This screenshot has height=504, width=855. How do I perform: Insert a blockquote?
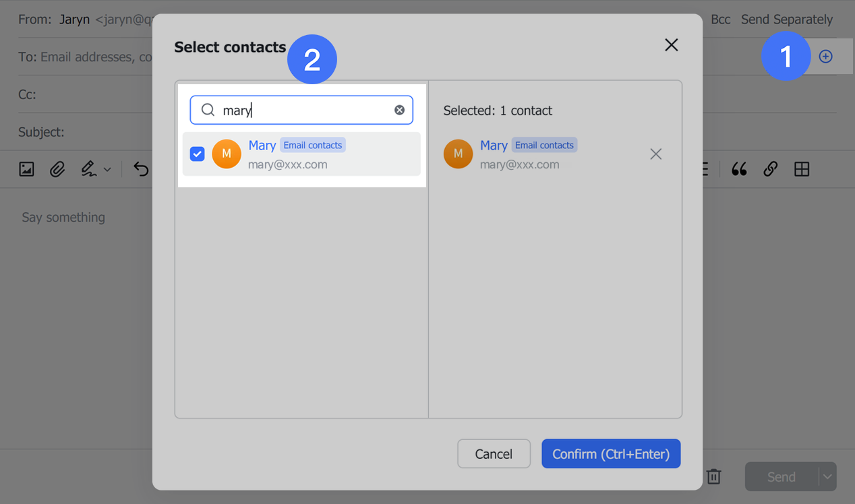coord(739,169)
